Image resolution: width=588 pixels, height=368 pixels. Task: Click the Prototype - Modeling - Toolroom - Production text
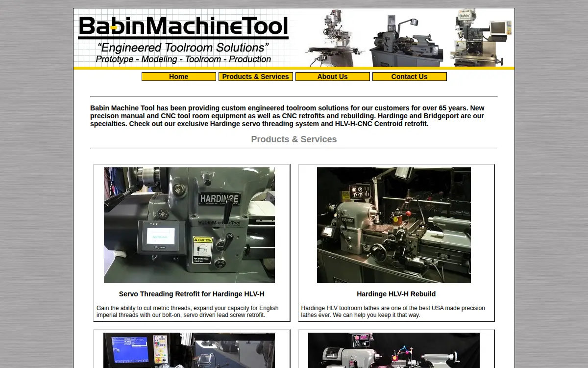click(183, 59)
